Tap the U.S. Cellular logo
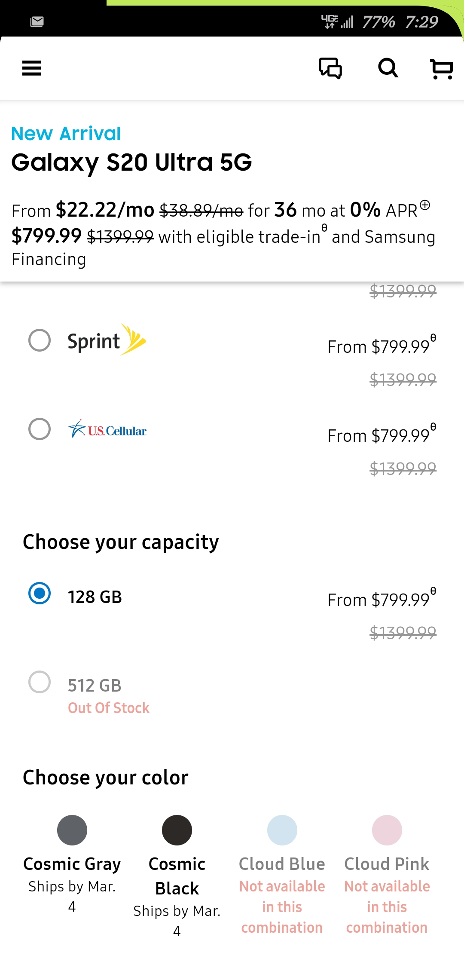This screenshot has width=464, height=980. click(x=107, y=429)
